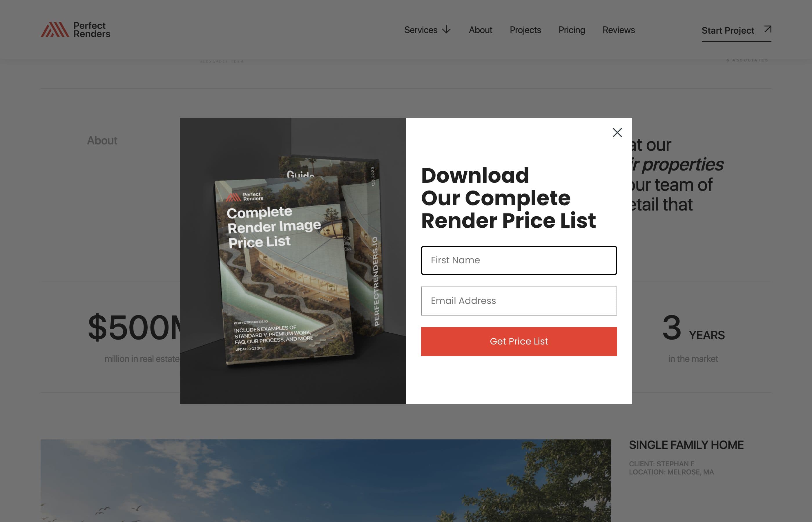This screenshot has width=812, height=522.
Task: Click the downward arrow next to Services
Action: (x=446, y=30)
